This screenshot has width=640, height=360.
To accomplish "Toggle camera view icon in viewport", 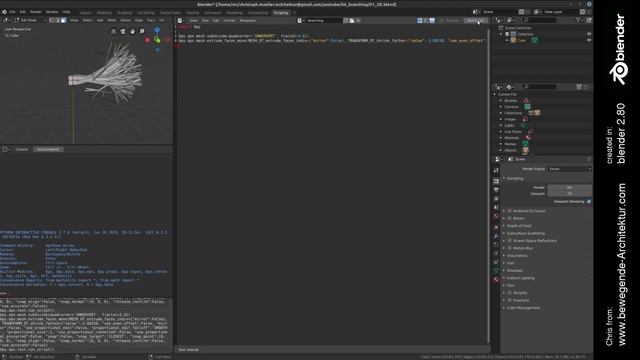I will (123, 31).
